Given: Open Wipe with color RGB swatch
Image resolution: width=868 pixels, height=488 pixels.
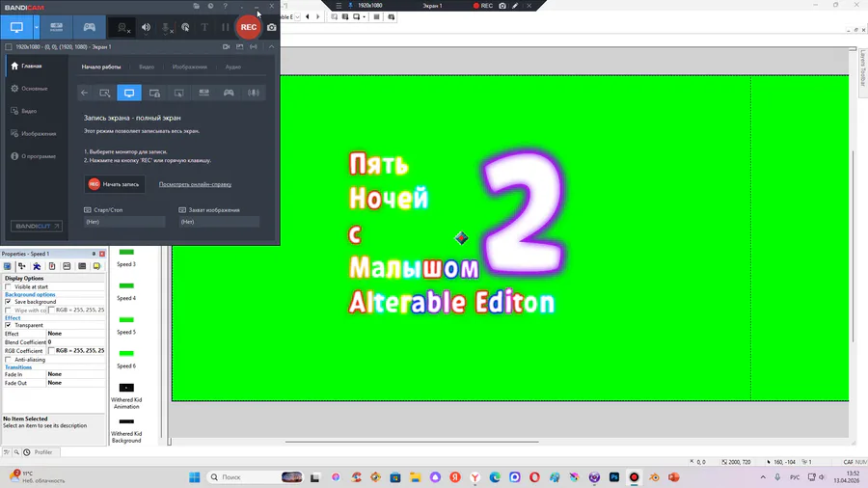Looking at the screenshot, I should point(51,311).
